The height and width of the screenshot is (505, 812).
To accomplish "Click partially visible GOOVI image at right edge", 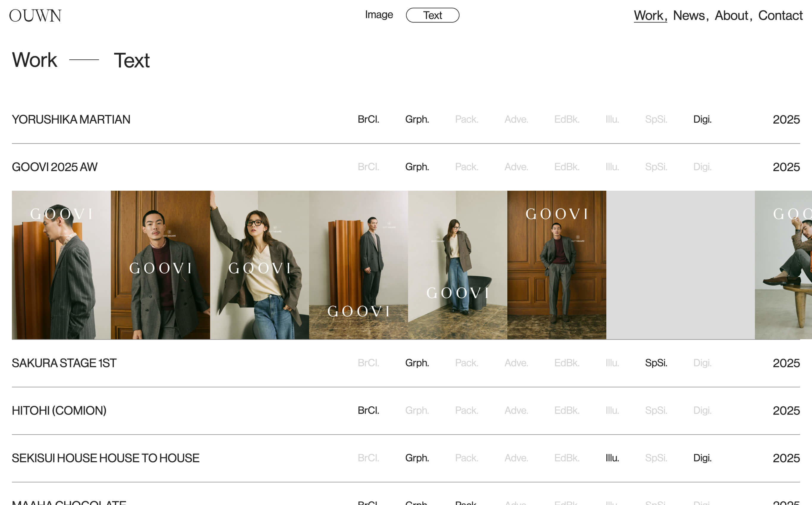I will coord(783,265).
